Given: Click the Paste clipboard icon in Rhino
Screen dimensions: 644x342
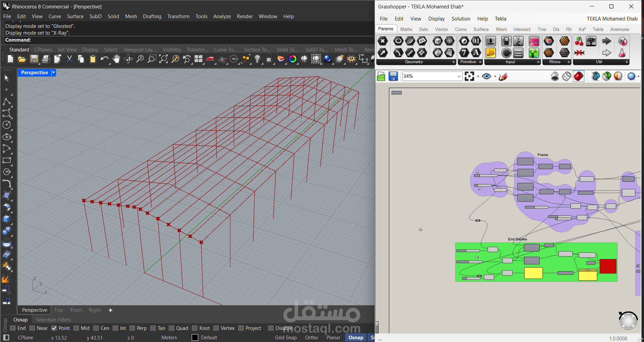Looking at the screenshot, I should pos(93,59).
